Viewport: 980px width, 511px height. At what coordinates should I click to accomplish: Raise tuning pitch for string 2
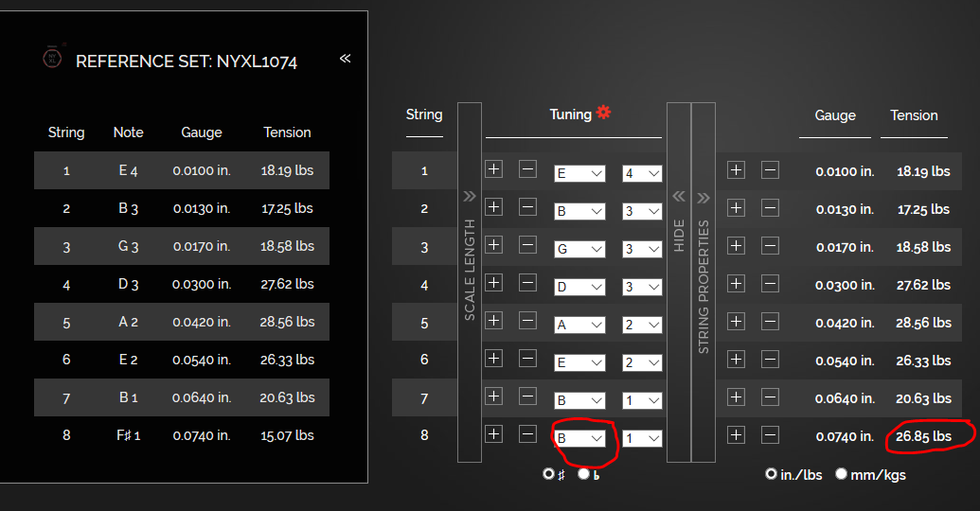493,207
